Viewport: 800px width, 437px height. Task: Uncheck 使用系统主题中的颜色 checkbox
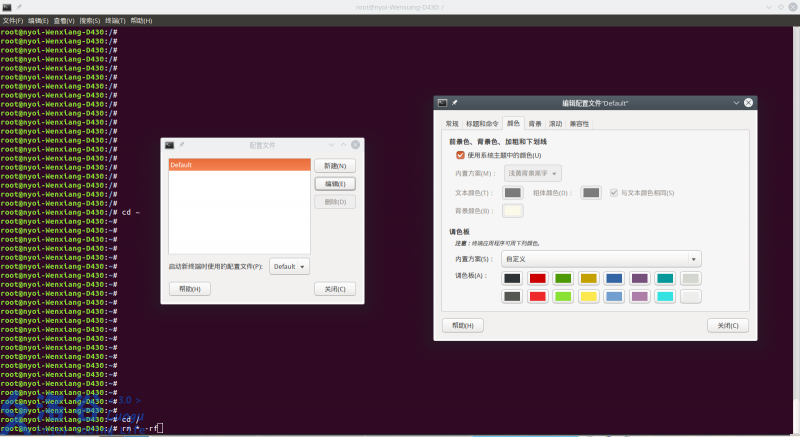click(461, 155)
